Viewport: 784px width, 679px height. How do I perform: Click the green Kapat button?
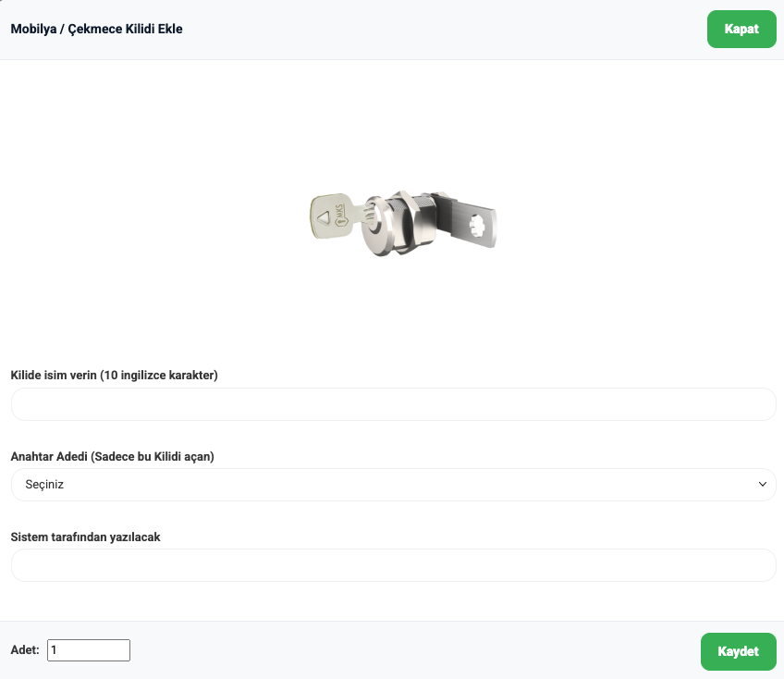[741, 29]
